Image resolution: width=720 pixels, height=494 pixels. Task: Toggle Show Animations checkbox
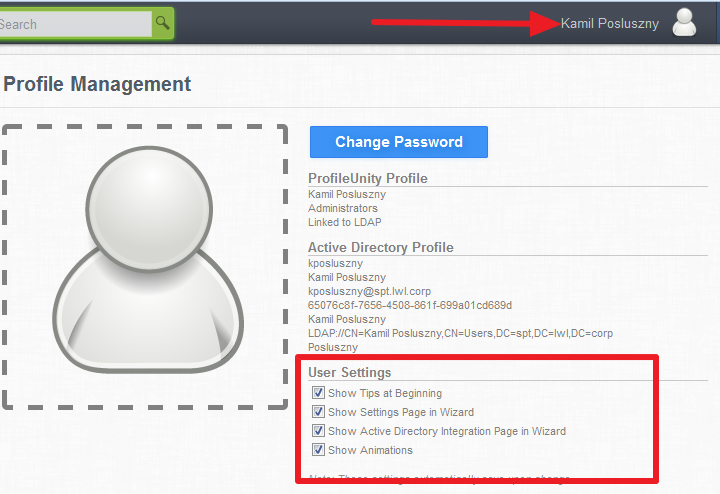click(x=318, y=449)
